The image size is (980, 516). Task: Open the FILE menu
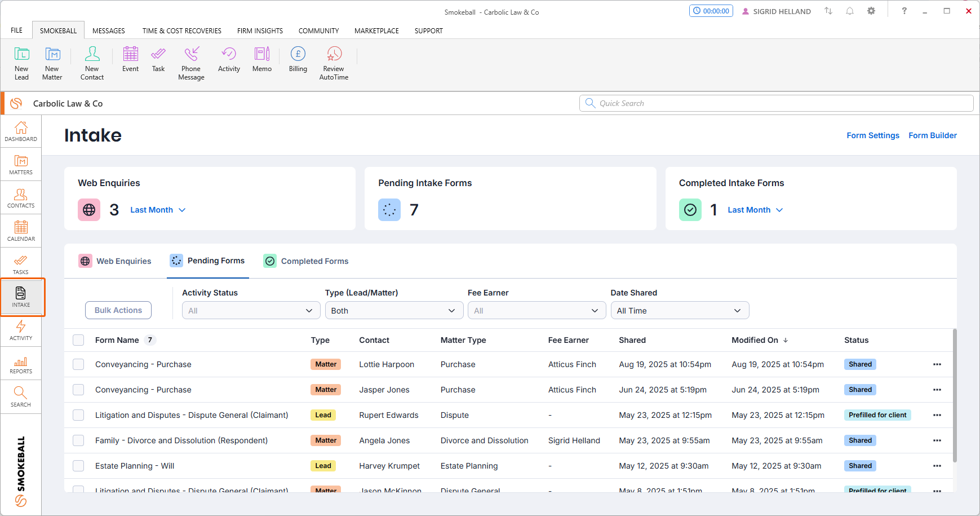[16, 30]
